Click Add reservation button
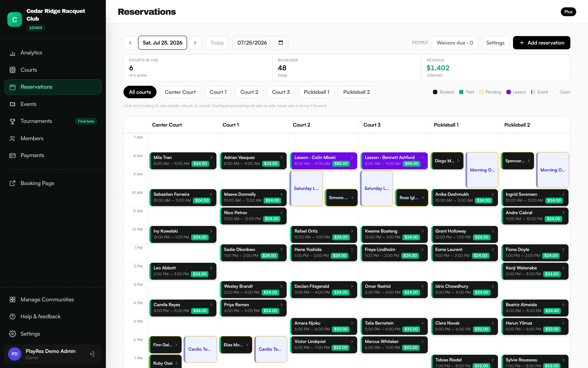 (542, 43)
